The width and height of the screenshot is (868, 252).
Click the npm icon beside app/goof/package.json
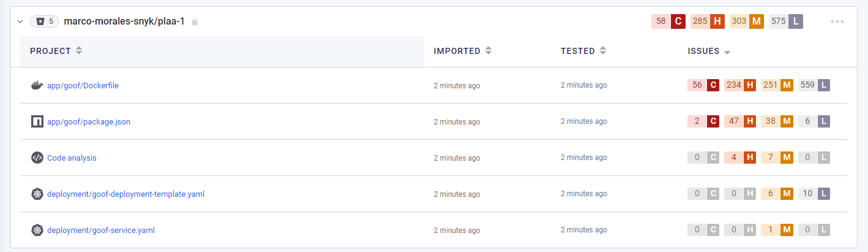tap(37, 121)
